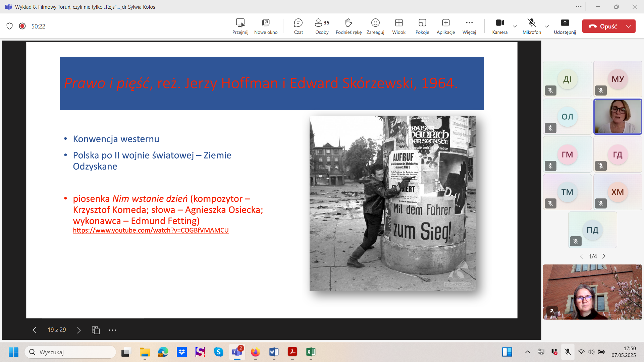Toggle system microphone mute in tray

568,352
